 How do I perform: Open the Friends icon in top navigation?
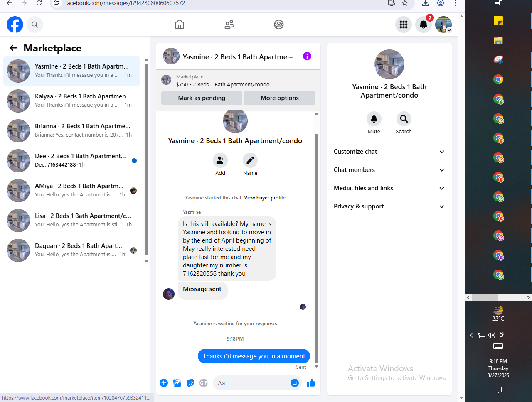[229, 25]
